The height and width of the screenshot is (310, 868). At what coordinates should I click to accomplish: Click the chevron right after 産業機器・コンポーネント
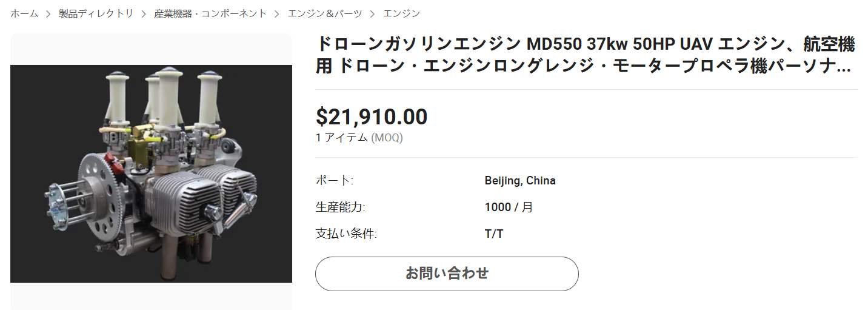[277, 13]
